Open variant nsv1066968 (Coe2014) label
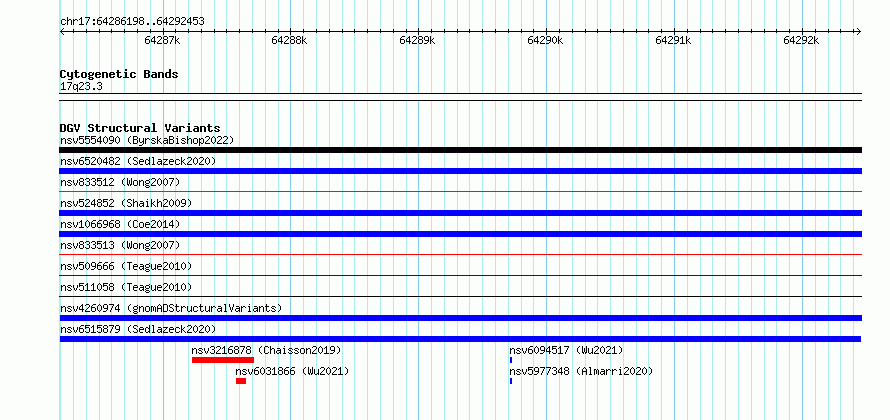Screen dimensions: 890x420 120,224
